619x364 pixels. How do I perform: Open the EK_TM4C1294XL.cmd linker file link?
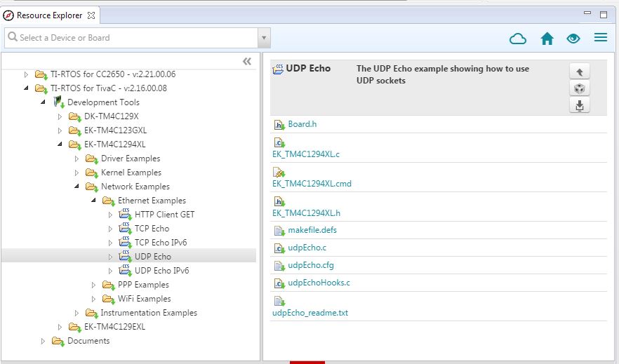[x=312, y=184]
